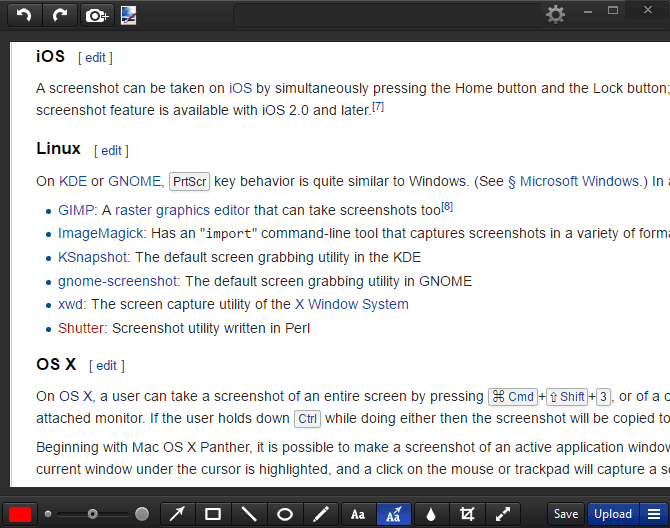The image size is (670, 528).
Task: Undo the last annotation
Action: pos(24,16)
